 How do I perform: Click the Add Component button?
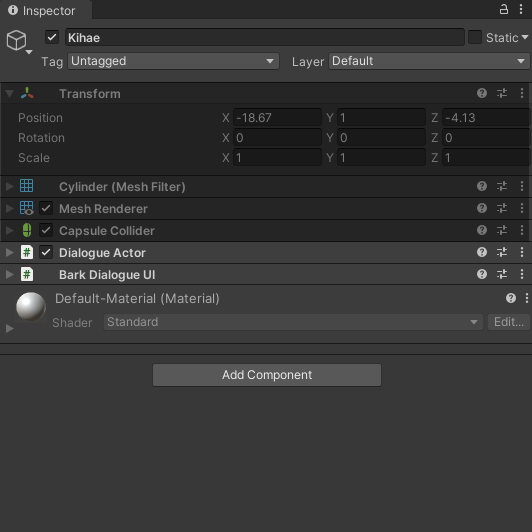coord(267,375)
